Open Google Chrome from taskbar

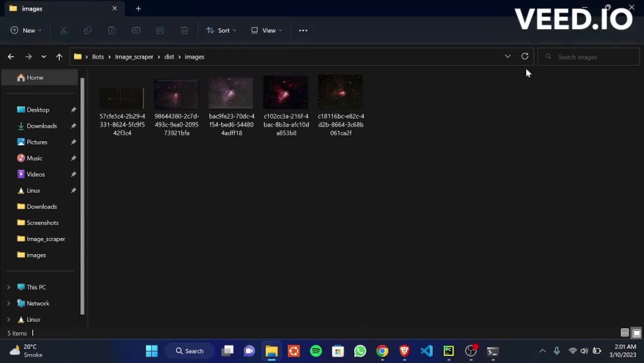[x=383, y=351]
